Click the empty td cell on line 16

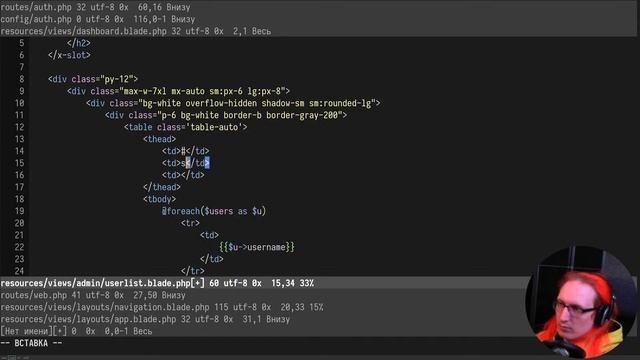coord(183,175)
